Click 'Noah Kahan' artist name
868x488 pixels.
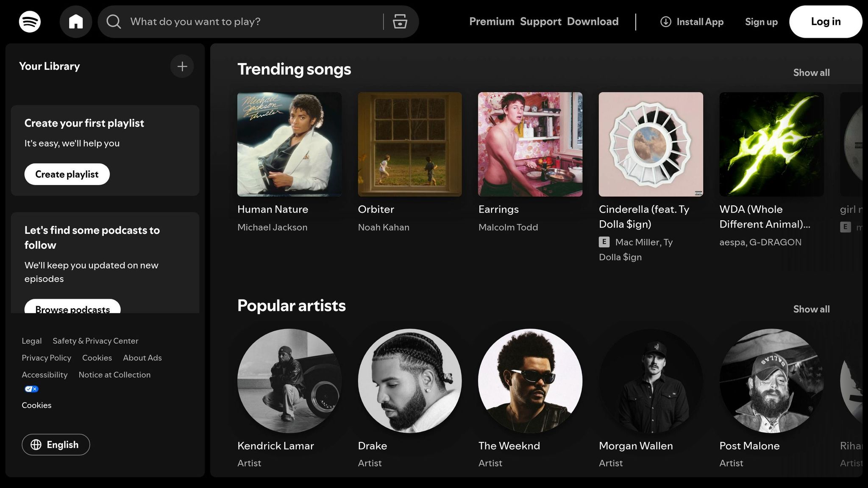(384, 227)
